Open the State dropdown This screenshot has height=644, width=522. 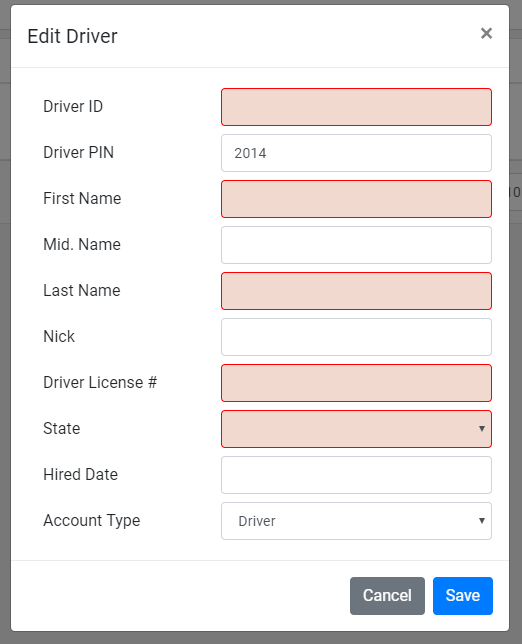356,429
